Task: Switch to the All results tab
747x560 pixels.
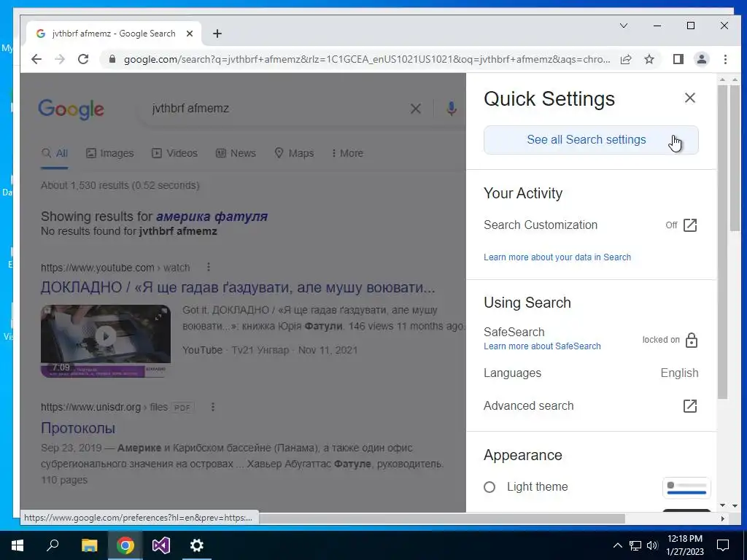Action: coord(54,153)
